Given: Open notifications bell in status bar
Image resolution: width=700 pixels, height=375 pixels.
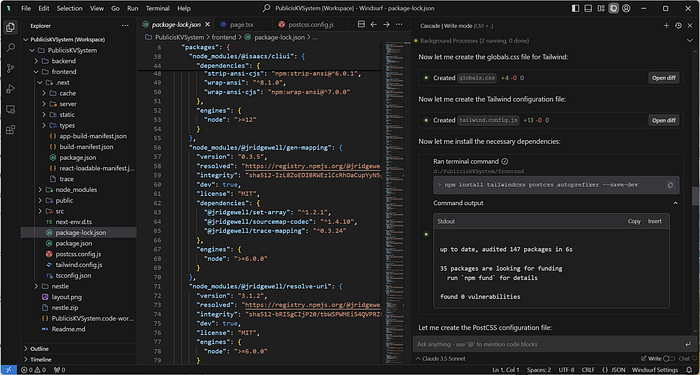Looking at the screenshot, I should pos(688,370).
